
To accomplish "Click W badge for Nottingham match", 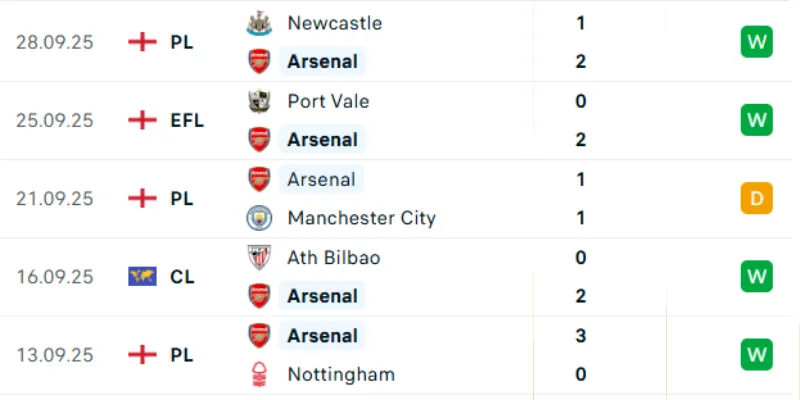I will (756, 354).
